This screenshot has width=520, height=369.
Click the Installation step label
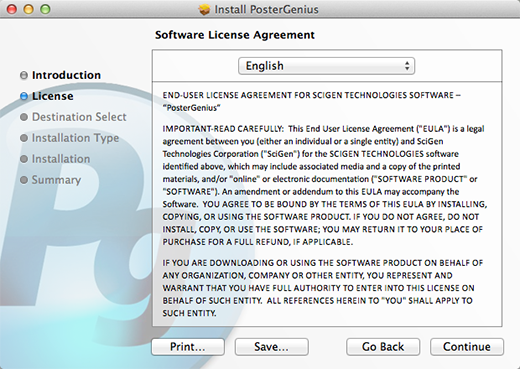coord(61,159)
